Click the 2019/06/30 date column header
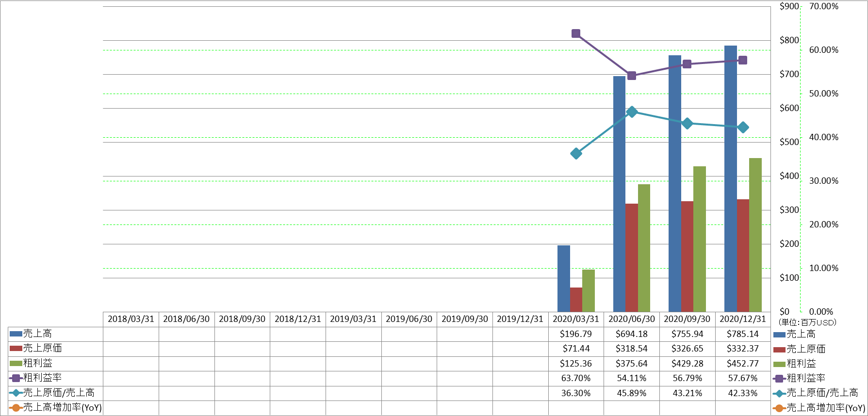Screen dimensions: 868x416 pyautogui.click(x=409, y=319)
